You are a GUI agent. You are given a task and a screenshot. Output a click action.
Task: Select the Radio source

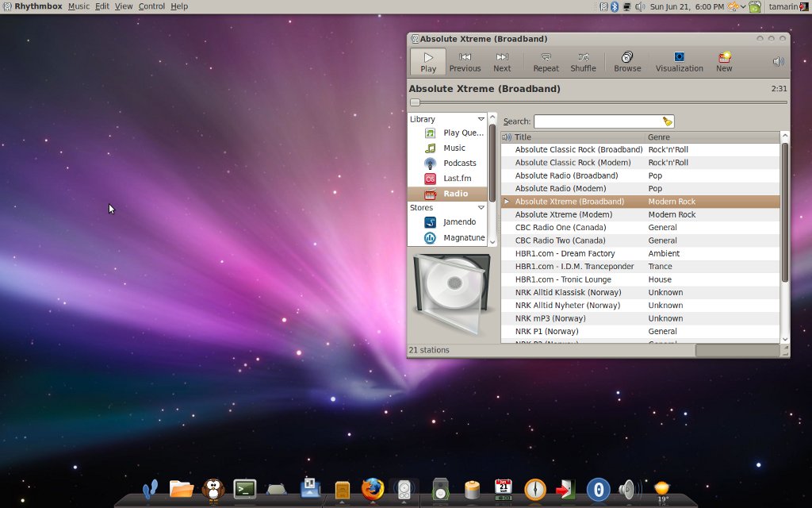pos(447,194)
